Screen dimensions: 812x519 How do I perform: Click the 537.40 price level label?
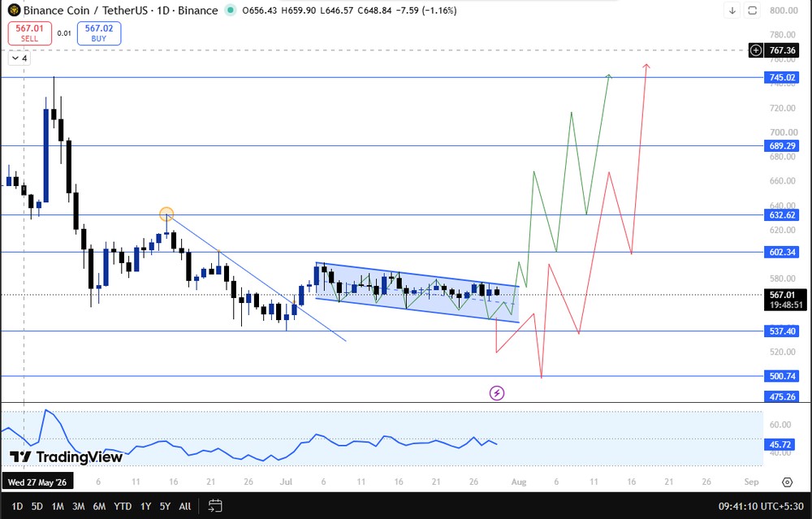click(x=782, y=331)
